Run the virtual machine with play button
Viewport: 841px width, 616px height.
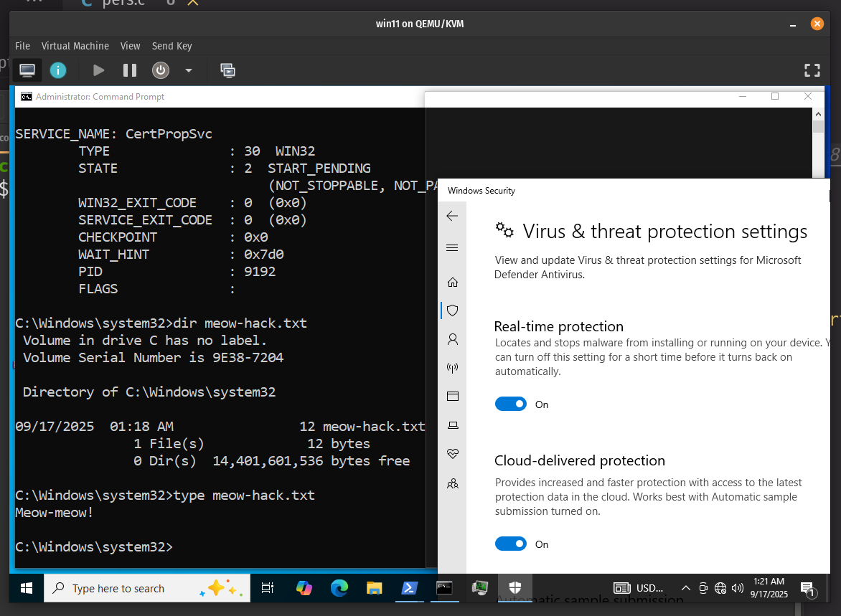(x=98, y=70)
